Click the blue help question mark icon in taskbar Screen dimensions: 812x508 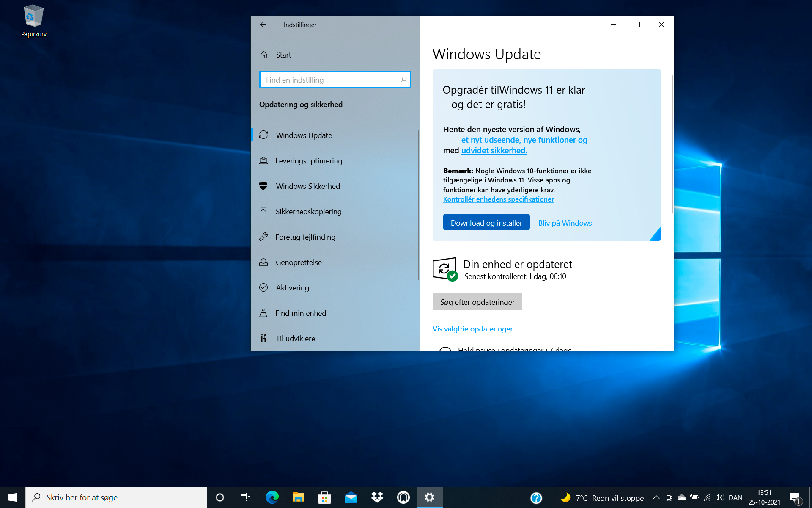click(536, 498)
